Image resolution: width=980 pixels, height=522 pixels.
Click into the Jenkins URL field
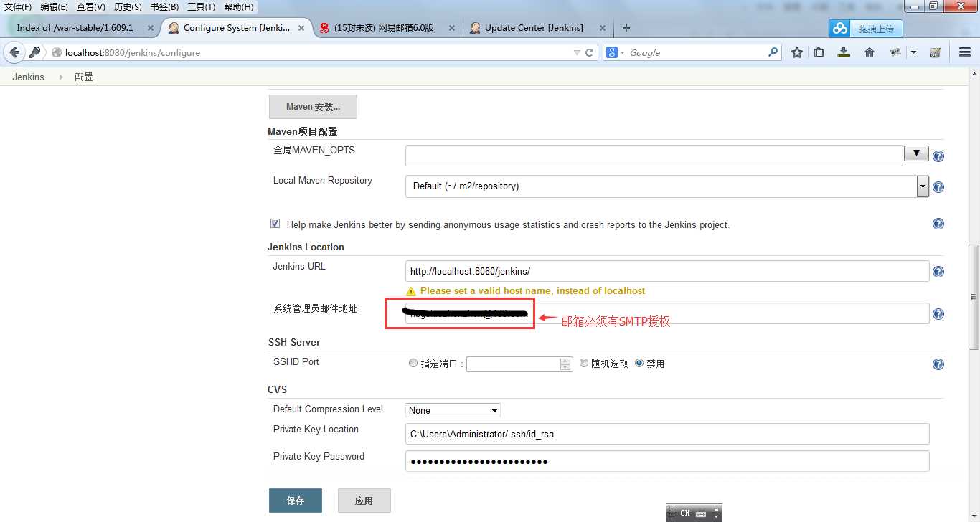[667, 271]
